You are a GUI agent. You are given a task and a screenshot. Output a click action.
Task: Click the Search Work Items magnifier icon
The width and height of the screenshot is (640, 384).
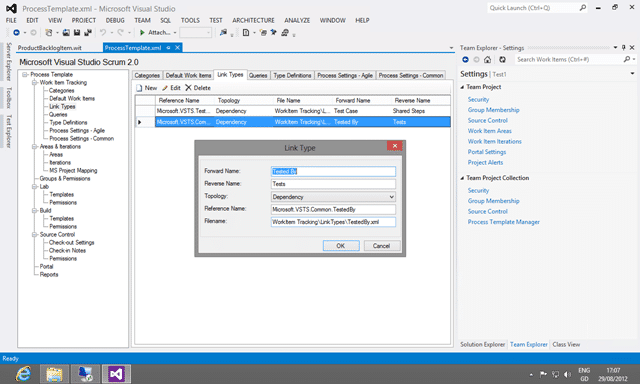627,60
